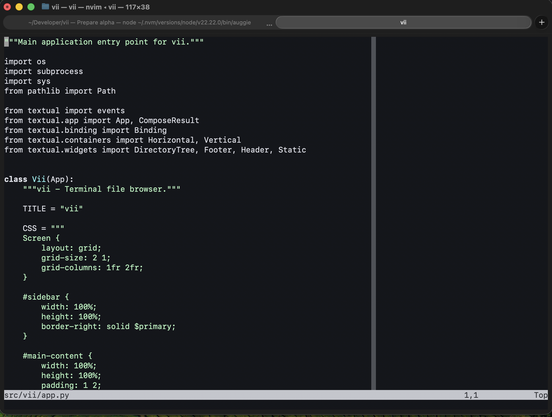
Task: Click the DirectoryTree widgets import line
Action: coord(155,150)
